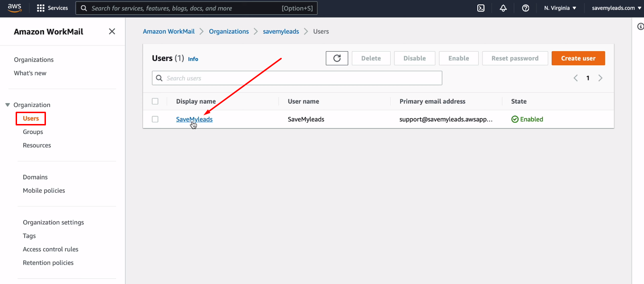Screen dimensions: 644x284
Task: Open Organization settings
Action: (x=54, y=222)
